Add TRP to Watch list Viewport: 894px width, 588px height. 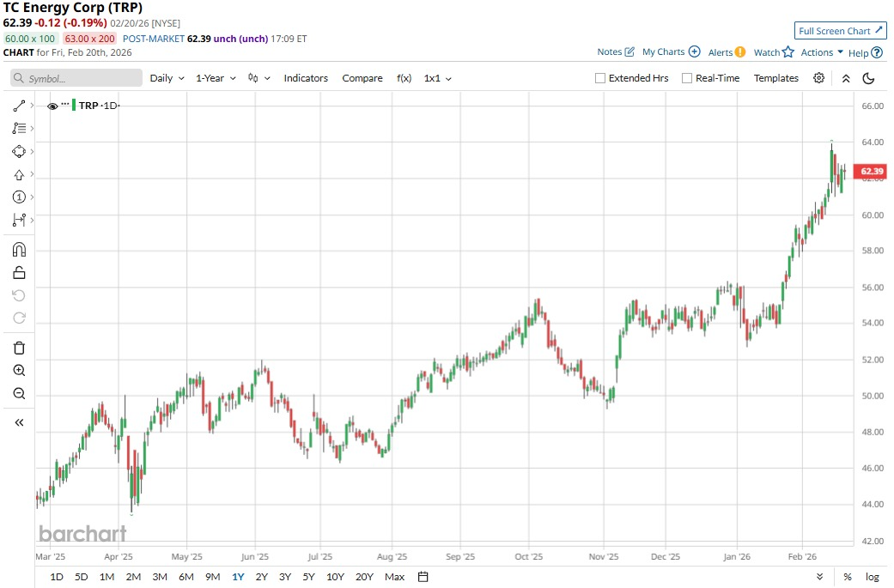tap(774, 52)
